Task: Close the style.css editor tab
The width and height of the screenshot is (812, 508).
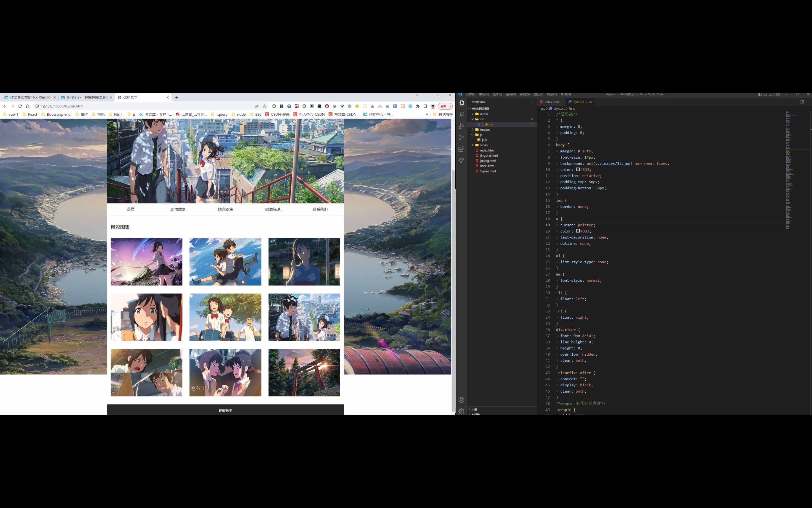Action: click(x=591, y=102)
